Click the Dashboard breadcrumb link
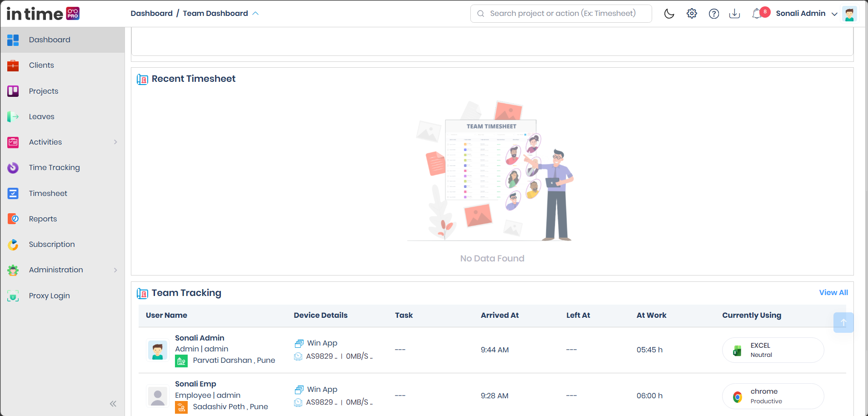Image resolution: width=868 pixels, height=416 pixels. coord(151,13)
